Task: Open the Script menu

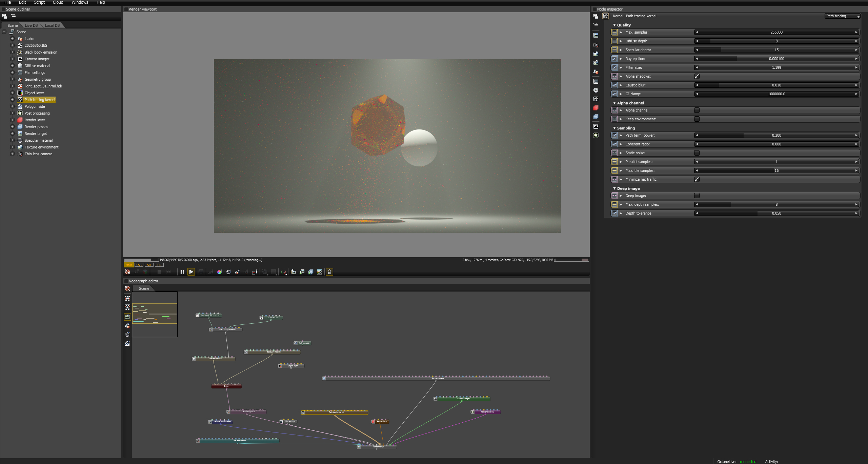Action: pos(39,2)
